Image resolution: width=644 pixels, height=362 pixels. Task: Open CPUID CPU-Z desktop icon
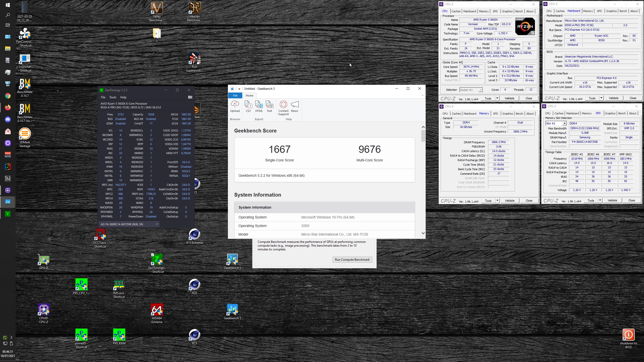pyautogui.click(x=44, y=313)
